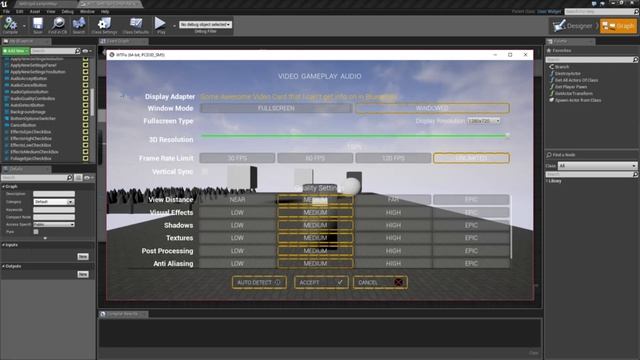
Task: Click Get All Actors Of Class in Palette
Action: (x=573, y=80)
